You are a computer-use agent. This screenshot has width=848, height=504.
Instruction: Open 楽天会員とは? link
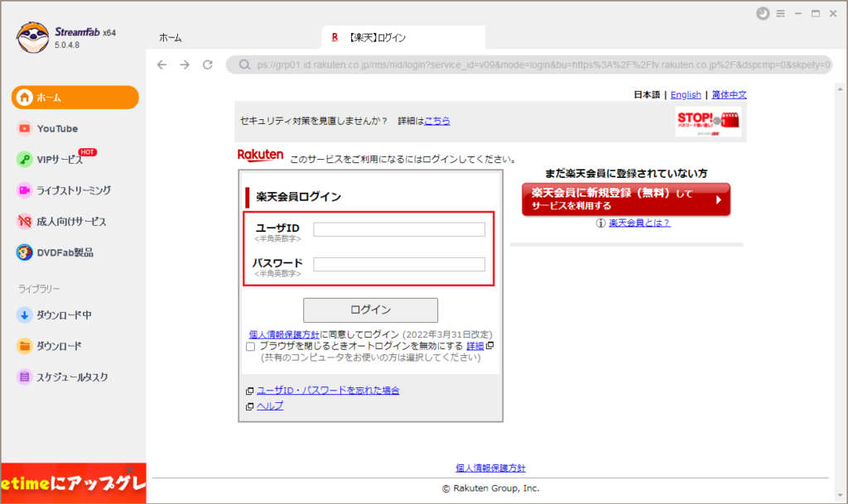pos(640,223)
